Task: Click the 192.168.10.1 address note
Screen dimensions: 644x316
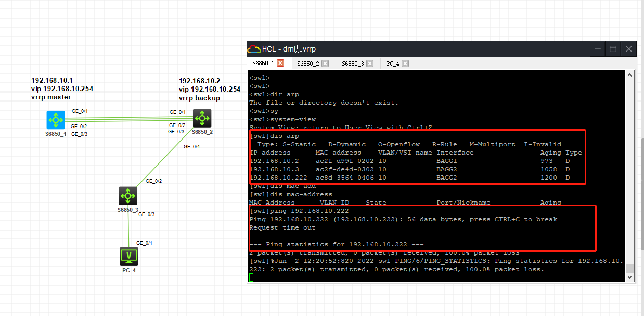Action: 52,80
